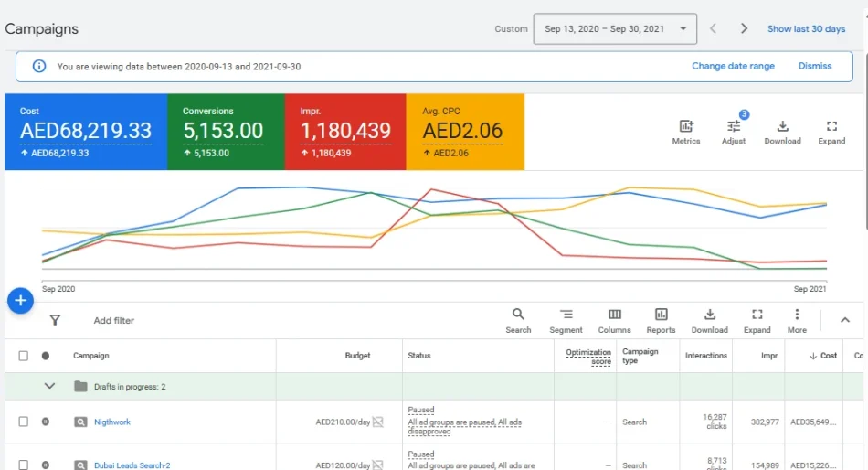Screen dimensions: 868x470
Task: Click the 382,977 impressions value
Action: click(x=765, y=422)
